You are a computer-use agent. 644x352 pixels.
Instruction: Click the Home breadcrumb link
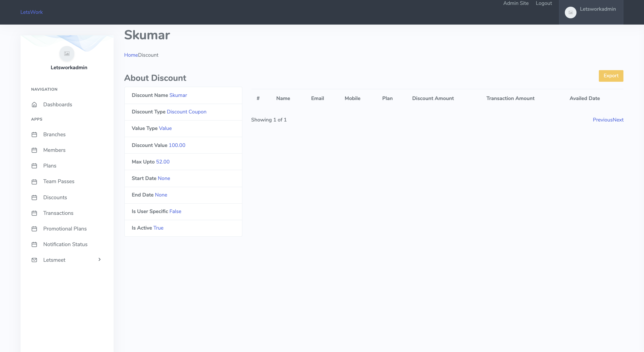[131, 55]
